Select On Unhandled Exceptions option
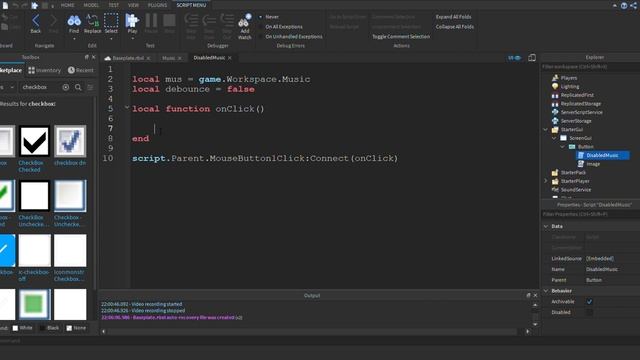 pos(291,36)
